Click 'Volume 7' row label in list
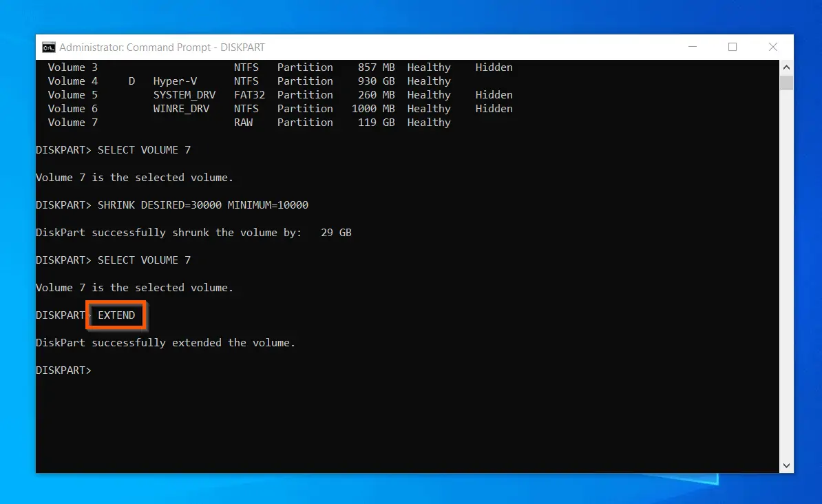 [72, 122]
